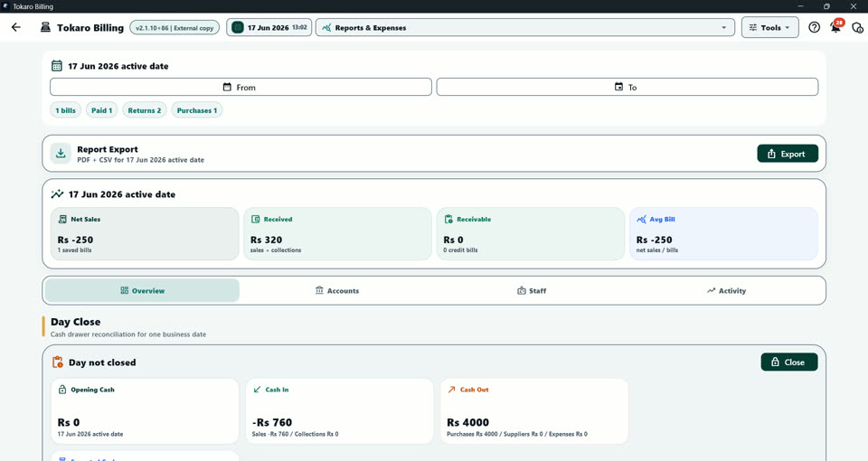Click the calendar icon in the To field
868x461 pixels.
pos(618,87)
